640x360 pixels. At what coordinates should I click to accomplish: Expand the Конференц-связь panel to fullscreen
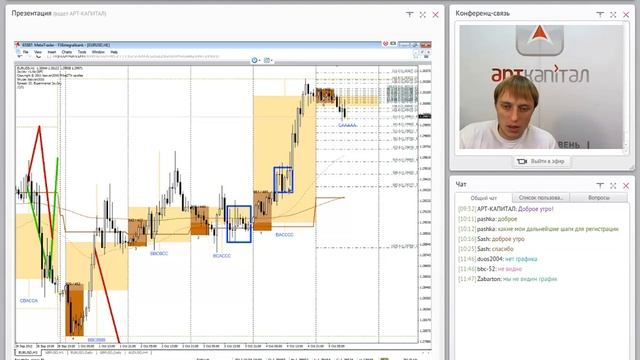pos(613,15)
